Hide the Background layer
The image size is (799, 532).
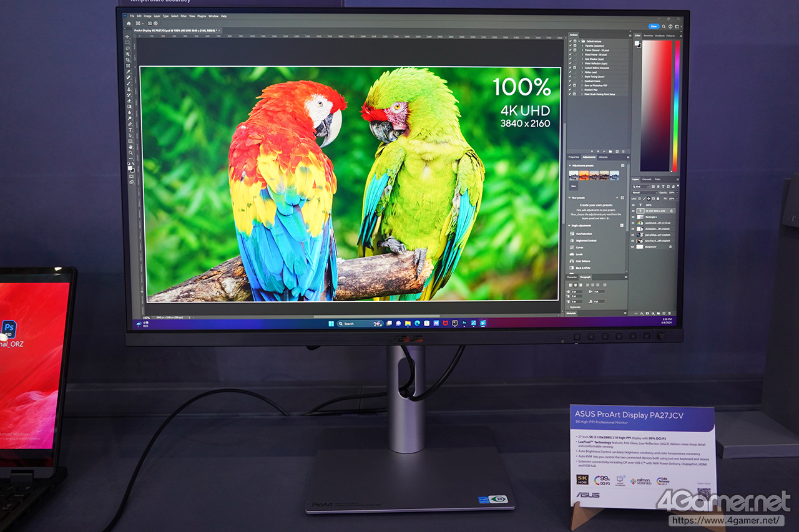tap(633, 246)
